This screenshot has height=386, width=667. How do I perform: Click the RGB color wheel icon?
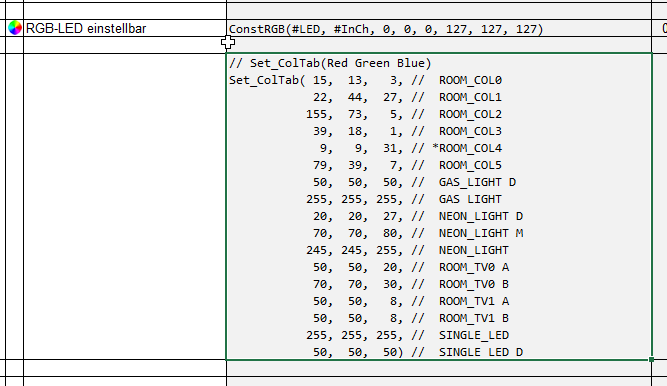[x=14, y=28]
